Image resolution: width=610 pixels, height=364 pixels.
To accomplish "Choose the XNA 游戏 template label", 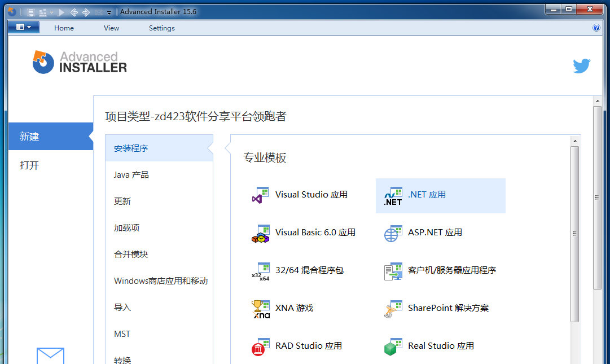I will pyautogui.click(x=294, y=308).
